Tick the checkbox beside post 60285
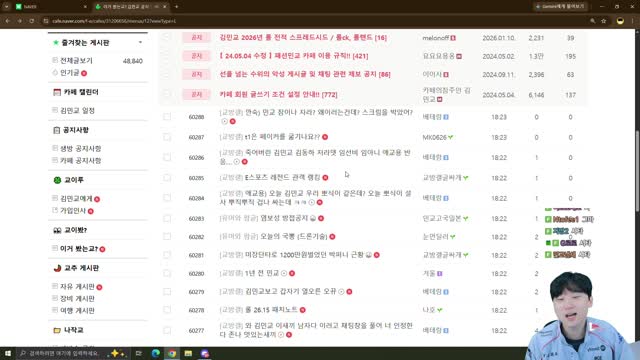The height and width of the screenshot is (360, 640). (x=167, y=178)
